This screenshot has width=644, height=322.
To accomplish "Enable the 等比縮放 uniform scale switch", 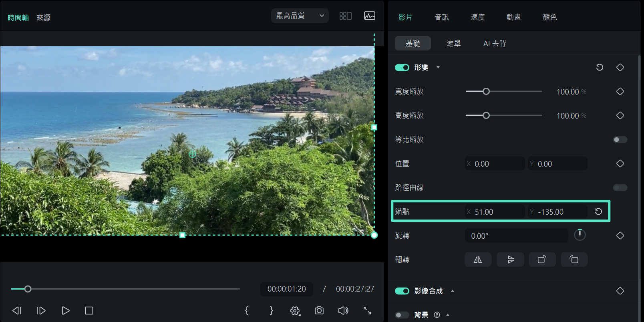I will click(620, 139).
